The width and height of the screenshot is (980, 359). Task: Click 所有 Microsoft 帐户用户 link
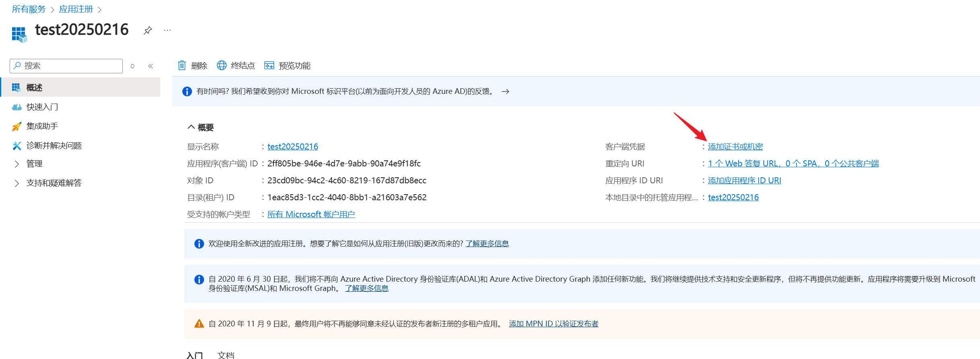pyautogui.click(x=311, y=214)
